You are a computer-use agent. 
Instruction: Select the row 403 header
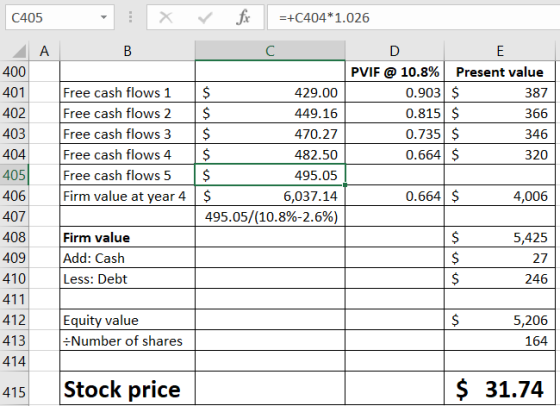click(14, 134)
